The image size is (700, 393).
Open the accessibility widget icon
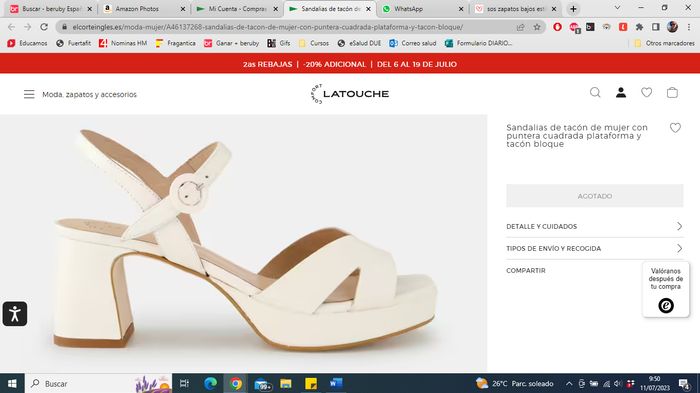[15, 314]
